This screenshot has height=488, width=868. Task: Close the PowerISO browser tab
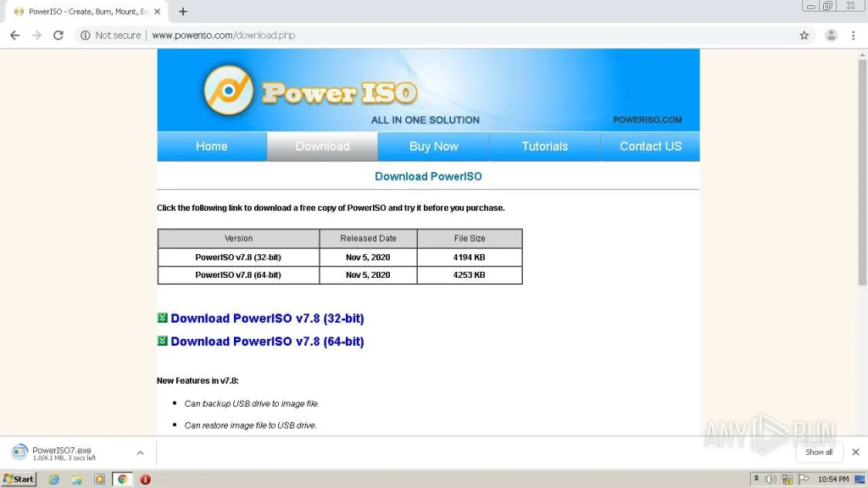157,12
